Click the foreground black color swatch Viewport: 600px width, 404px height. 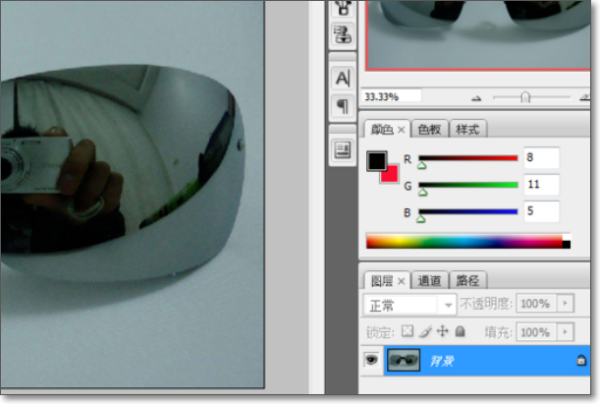[376, 161]
